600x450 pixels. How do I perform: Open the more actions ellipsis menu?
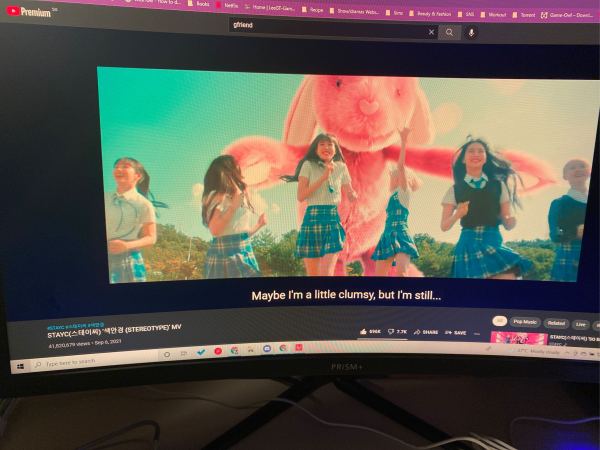pos(476,334)
